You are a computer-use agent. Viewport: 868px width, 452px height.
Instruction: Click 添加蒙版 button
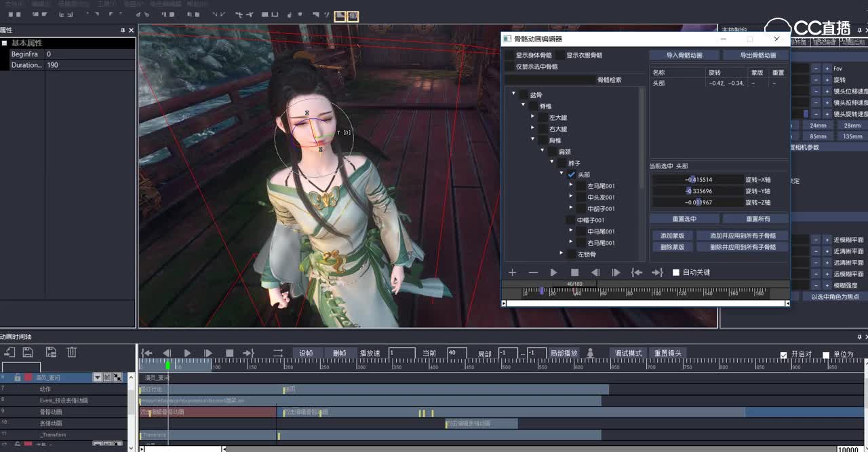pos(671,236)
